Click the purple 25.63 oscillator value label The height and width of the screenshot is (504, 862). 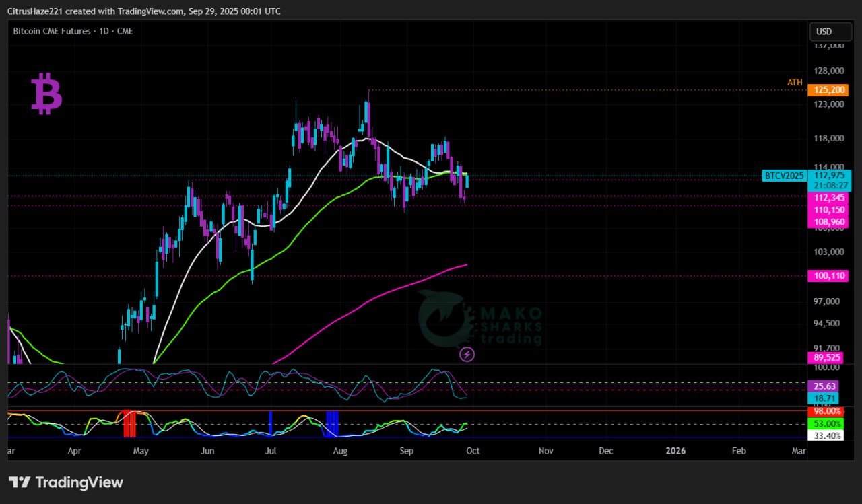pyautogui.click(x=824, y=386)
